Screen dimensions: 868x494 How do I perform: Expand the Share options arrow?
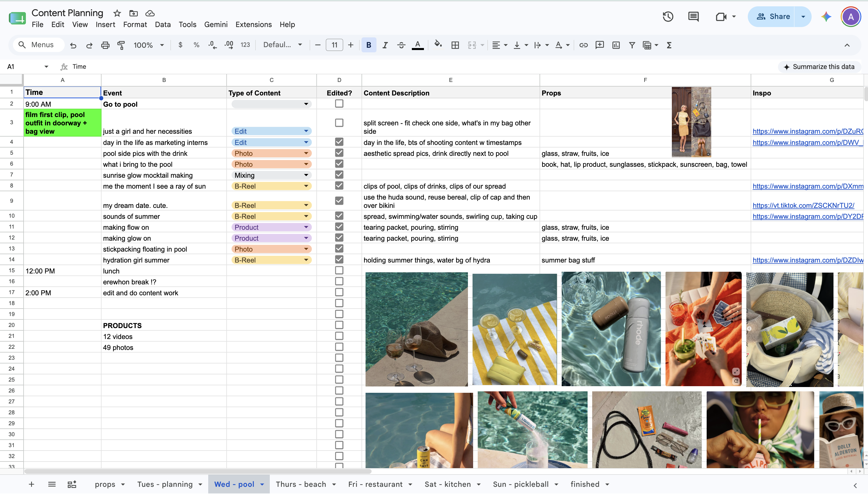click(x=803, y=16)
